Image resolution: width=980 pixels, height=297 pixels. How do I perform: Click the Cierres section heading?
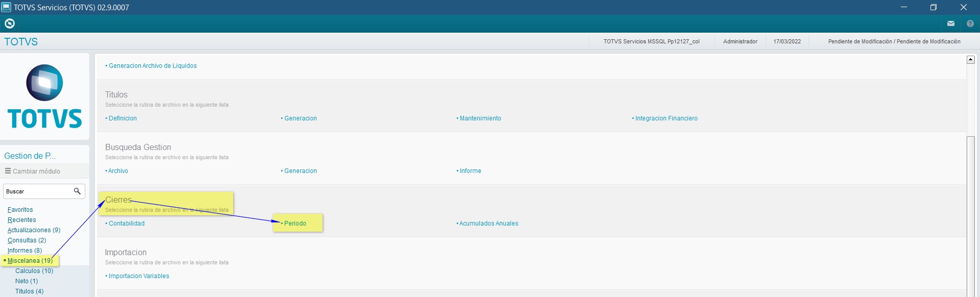click(x=118, y=200)
